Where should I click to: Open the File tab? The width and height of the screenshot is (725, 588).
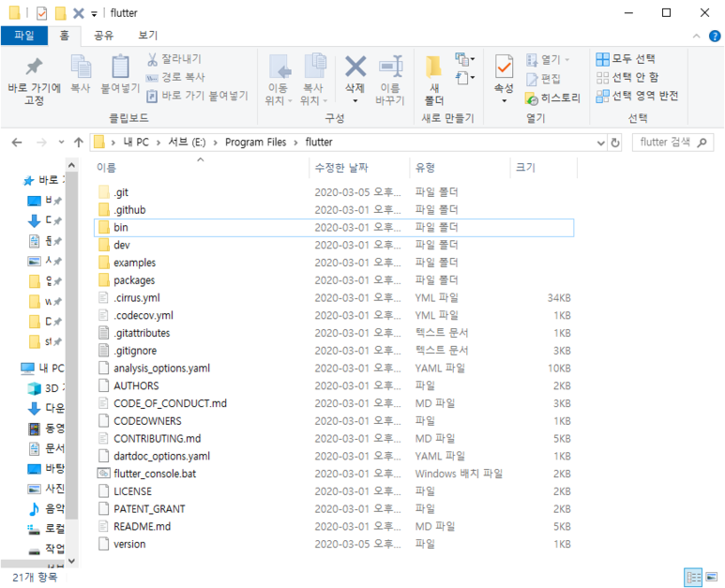coord(24,36)
